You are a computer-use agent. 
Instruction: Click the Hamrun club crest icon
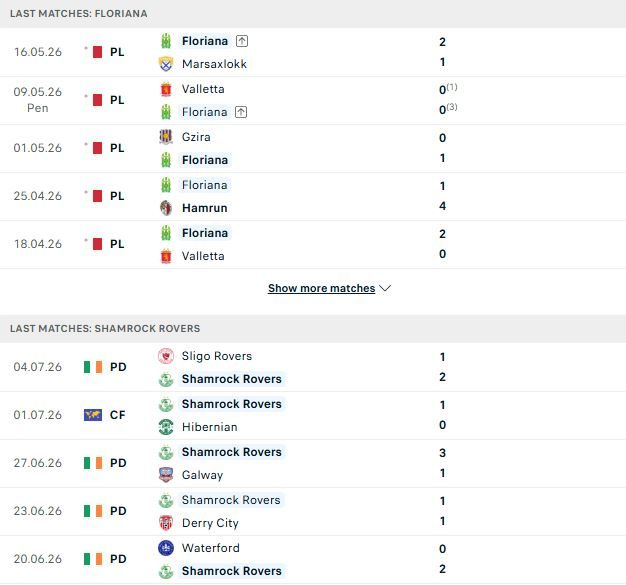tap(166, 208)
